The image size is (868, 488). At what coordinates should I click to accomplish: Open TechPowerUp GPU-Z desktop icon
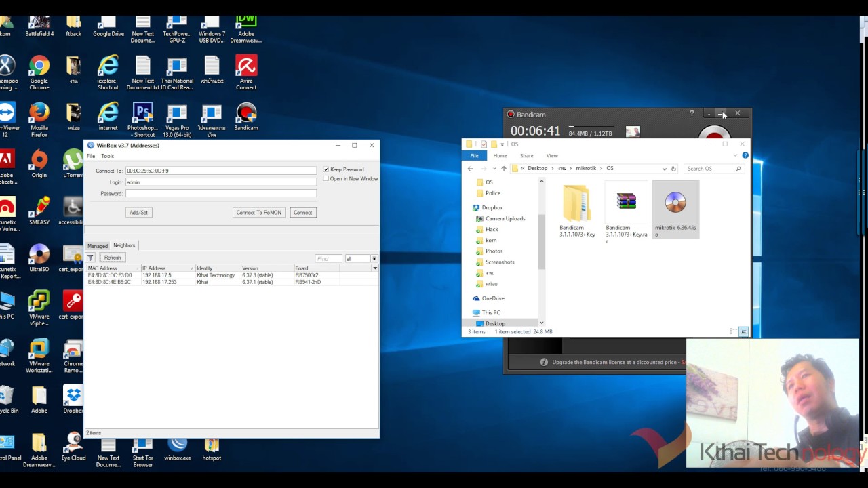tap(177, 30)
